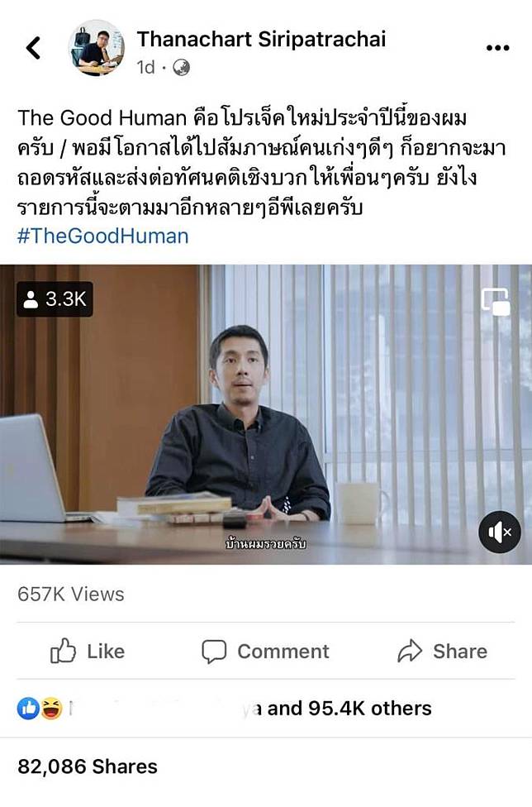Tap the 3.3K viewers badge
532x807 pixels.
click(x=55, y=299)
